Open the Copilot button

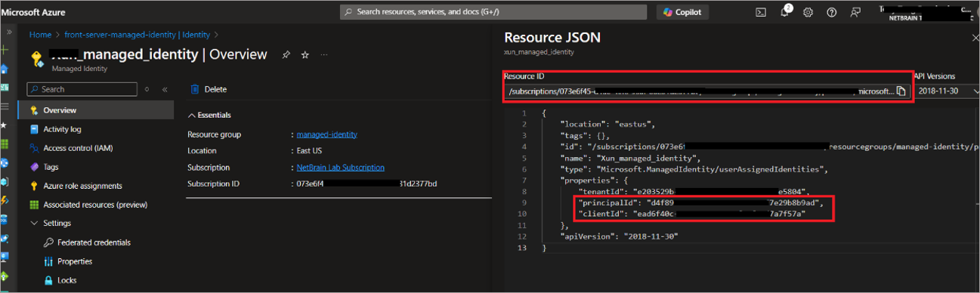pos(682,12)
